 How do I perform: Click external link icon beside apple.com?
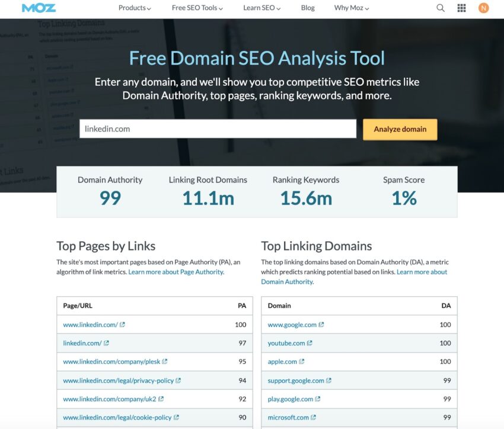point(301,361)
